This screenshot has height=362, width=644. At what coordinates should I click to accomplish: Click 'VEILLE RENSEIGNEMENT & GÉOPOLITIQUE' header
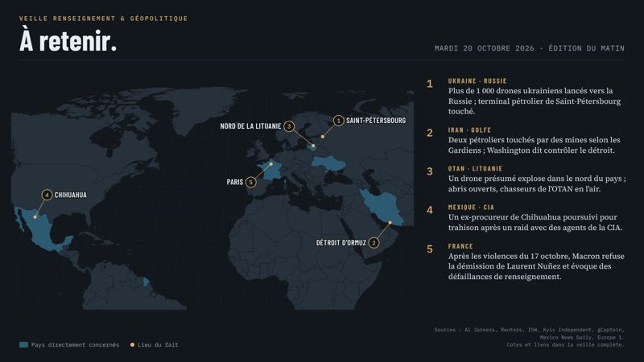(104, 19)
